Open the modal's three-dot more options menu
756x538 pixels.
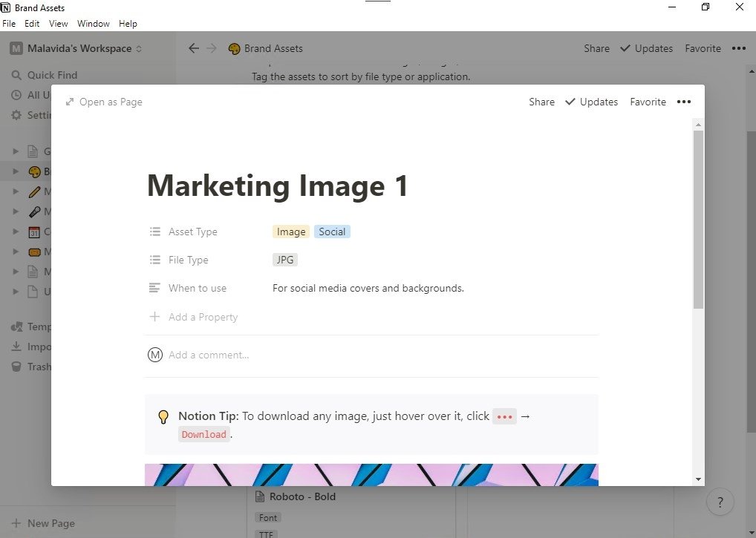pyautogui.click(x=684, y=102)
